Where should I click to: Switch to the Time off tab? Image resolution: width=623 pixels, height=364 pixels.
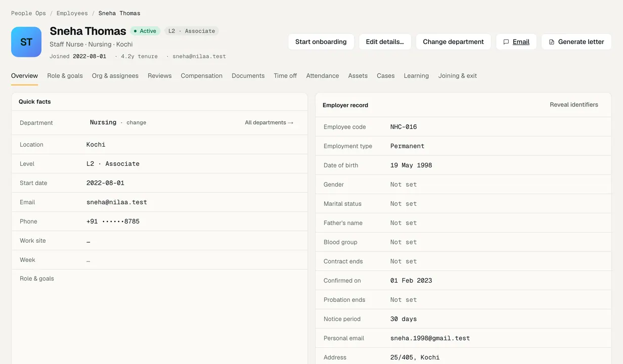coord(285,76)
